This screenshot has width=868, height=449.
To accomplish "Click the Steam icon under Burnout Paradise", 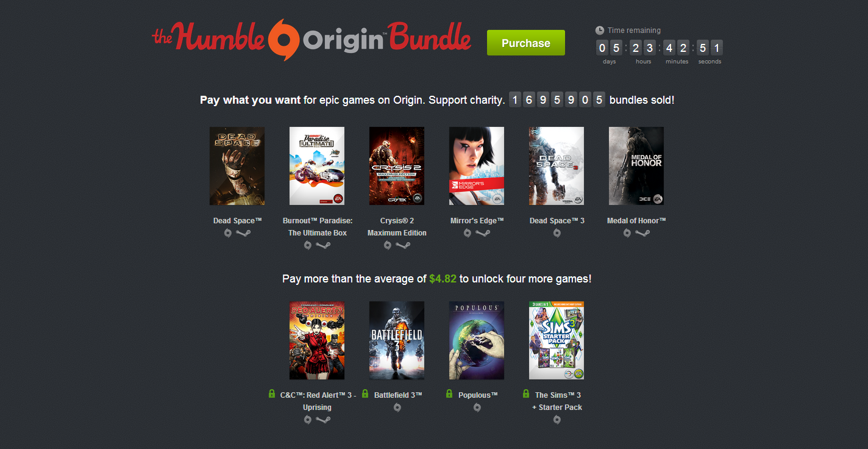I will tap(323, 245).
